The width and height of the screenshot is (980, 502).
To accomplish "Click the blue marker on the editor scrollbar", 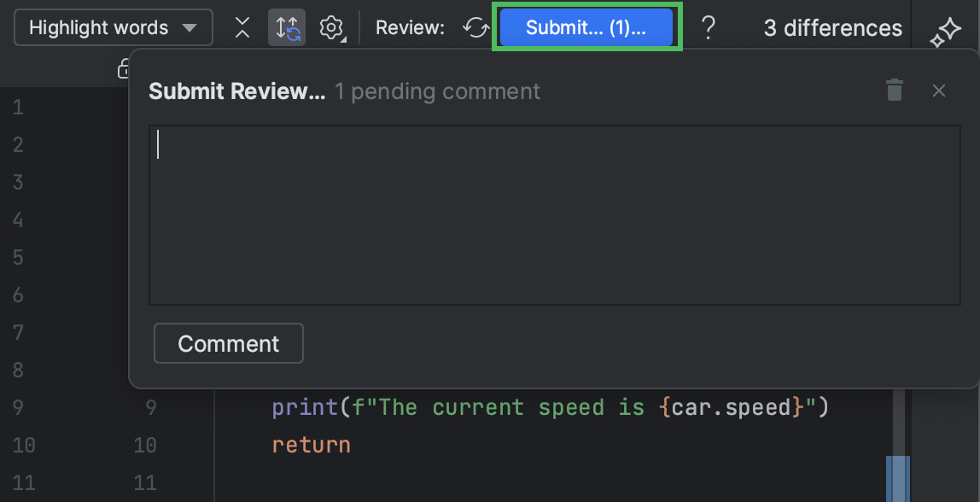I will tap(897, 478).
